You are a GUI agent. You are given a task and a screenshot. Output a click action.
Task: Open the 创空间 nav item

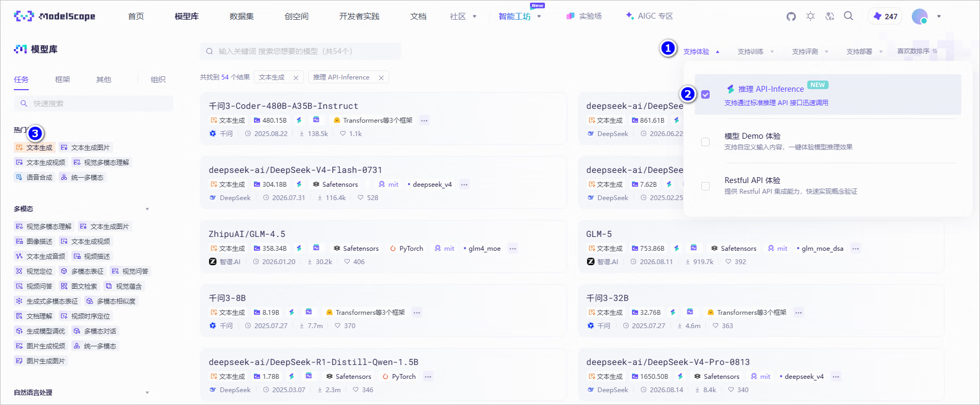[296, 17]
